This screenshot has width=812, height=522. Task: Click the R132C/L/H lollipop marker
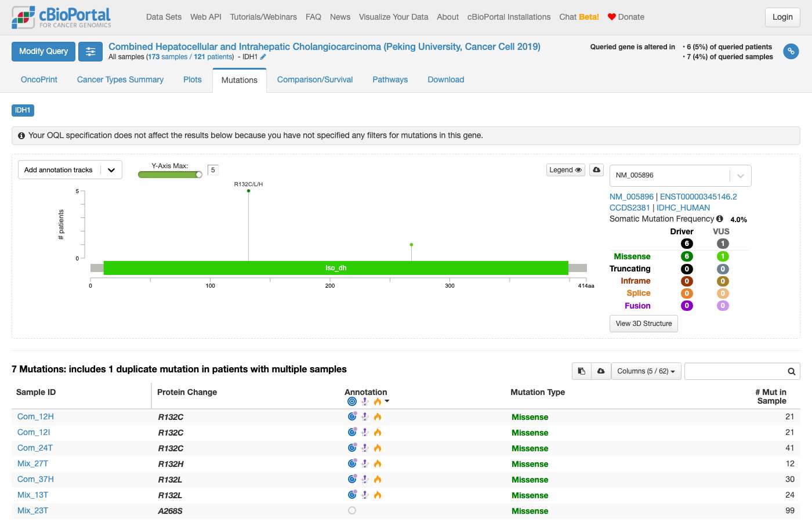(x=249, y=191)
